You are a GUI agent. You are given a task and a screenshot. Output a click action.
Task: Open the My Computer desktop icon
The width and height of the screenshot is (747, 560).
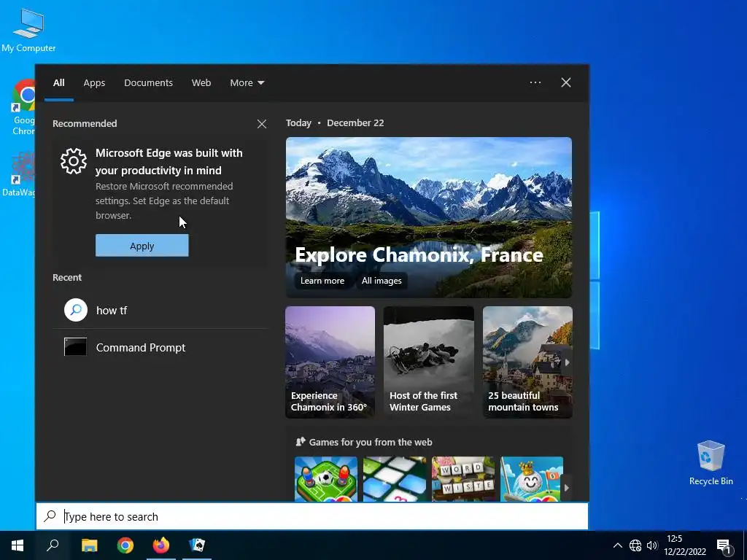point(28,29)
